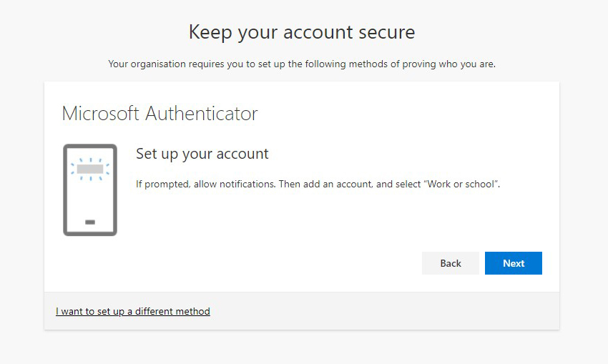This screenshot has width=608, height=364.
Task: Click the blue sparkle lines above the phone notification
Action: (x=90, y=160)
